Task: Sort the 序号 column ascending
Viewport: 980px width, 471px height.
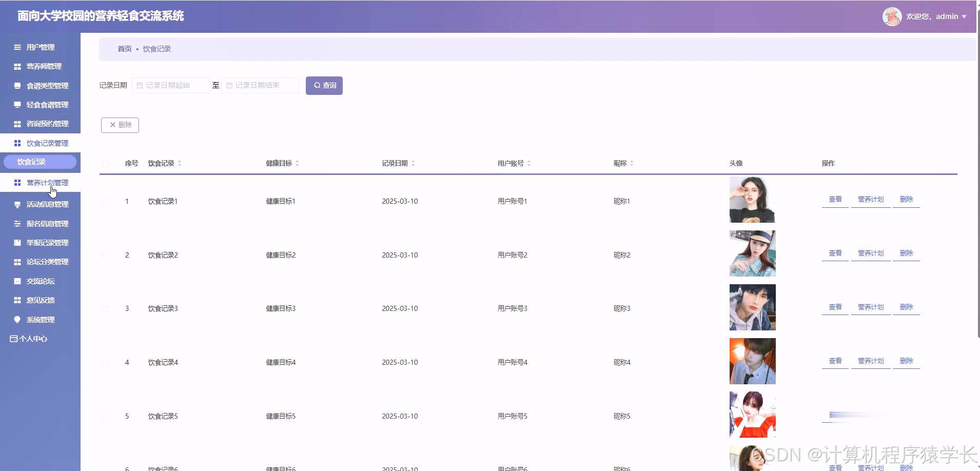Action: pyautogui.click(x=131, y=163)
